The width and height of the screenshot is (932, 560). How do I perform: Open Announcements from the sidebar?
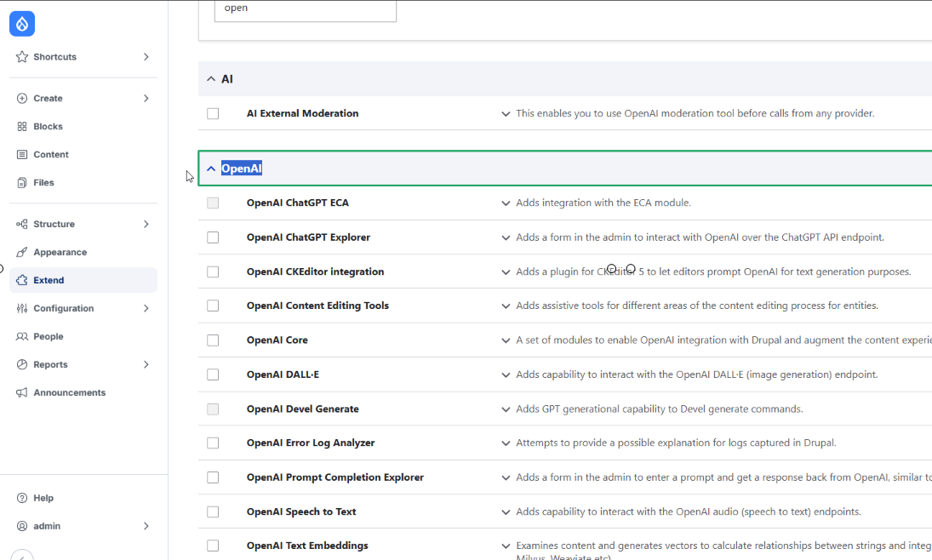(x=83, y=392)
